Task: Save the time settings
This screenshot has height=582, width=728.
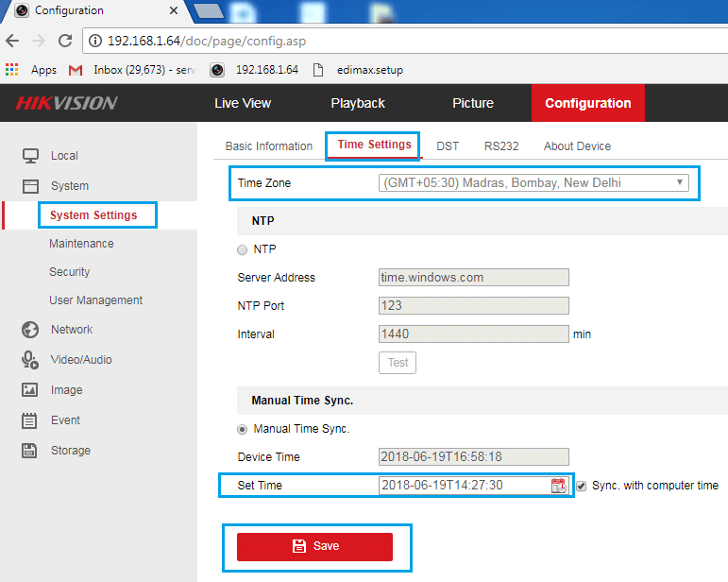Action: (x=314, y=547)
